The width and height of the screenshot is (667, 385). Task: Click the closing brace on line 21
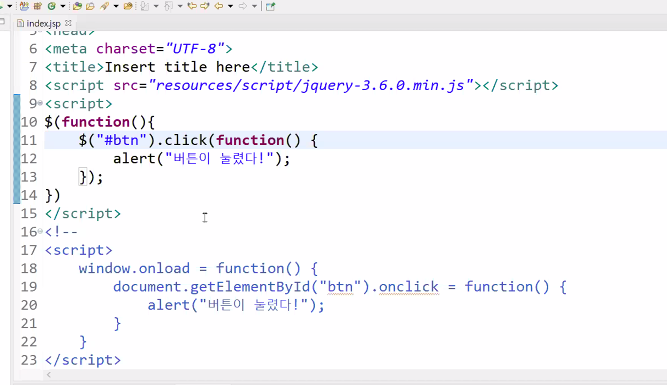117,323
